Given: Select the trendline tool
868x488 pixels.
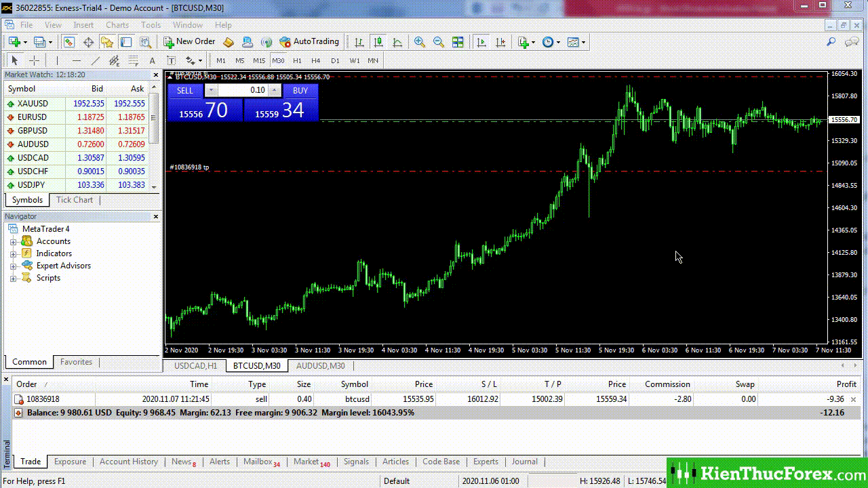Looking at the screenshot, I should (96, 60).
